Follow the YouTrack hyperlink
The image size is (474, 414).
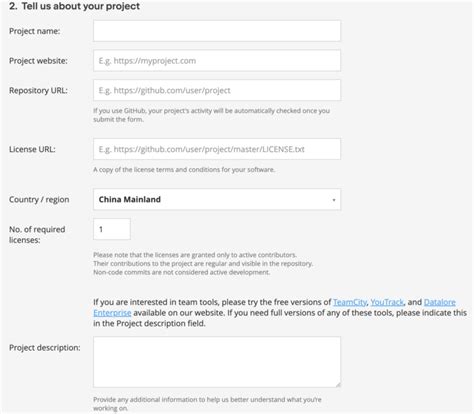click(387, 302)
